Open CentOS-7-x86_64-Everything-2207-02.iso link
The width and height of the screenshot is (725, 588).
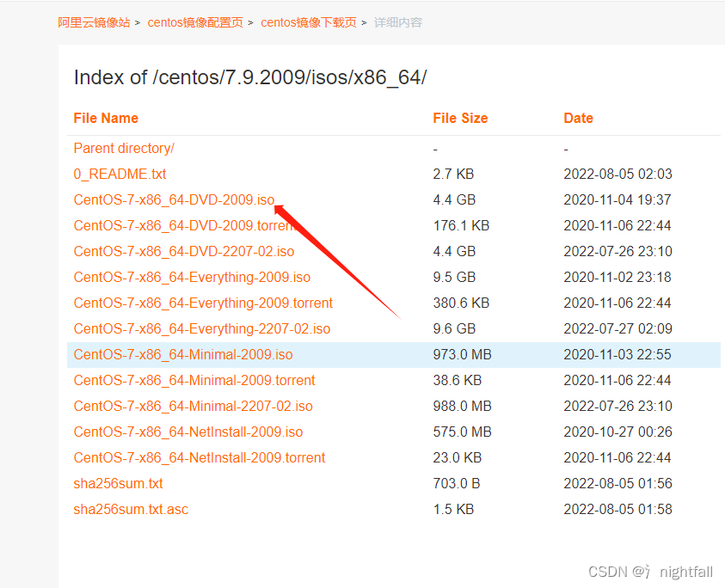click(x=201, y=328)
